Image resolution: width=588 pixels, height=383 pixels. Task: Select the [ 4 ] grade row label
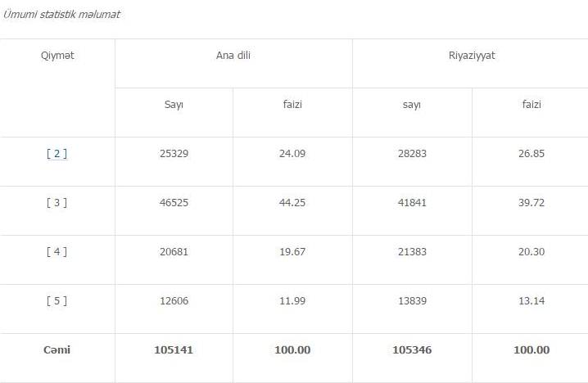click(57, 252)
